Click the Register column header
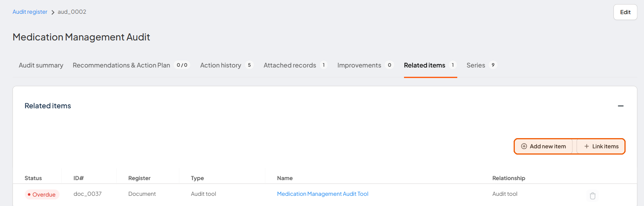The width and height of the screenshot is (644, 206). coord(139,178)
